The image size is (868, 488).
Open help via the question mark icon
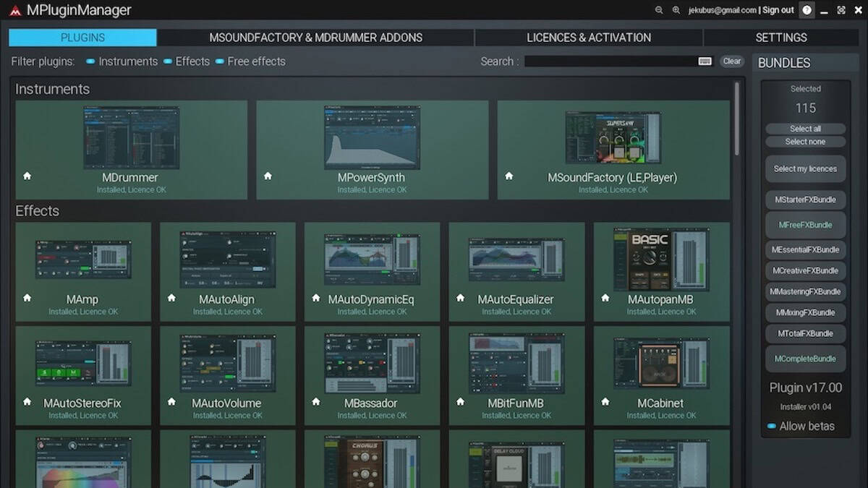807,10
